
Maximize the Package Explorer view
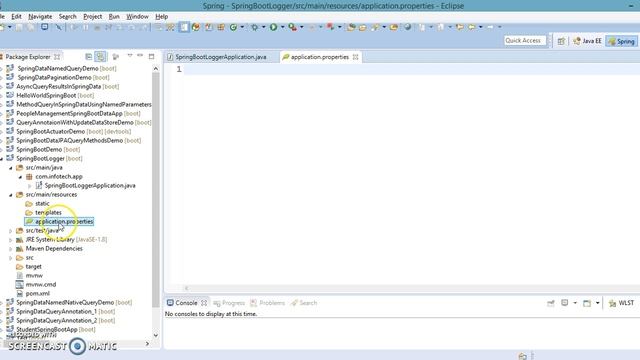coord(151,56)
